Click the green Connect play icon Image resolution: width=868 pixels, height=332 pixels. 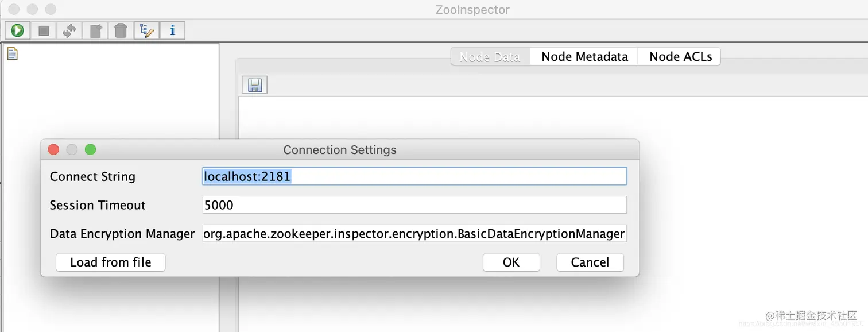pos(18,30)
